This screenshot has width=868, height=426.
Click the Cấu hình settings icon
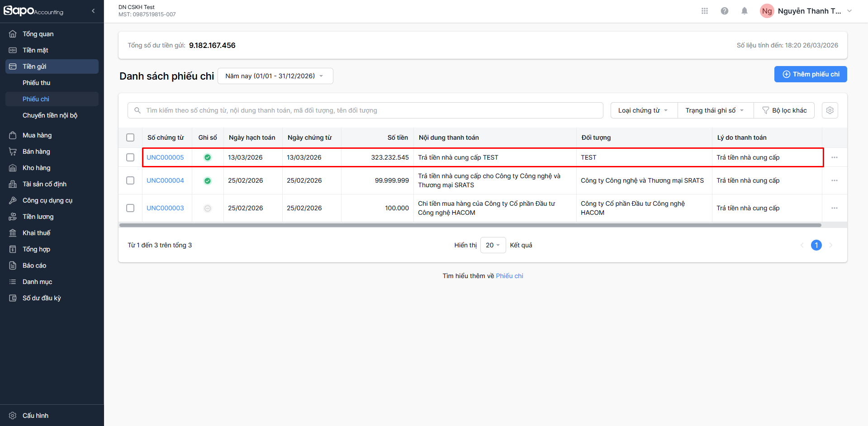pos(13,416)
